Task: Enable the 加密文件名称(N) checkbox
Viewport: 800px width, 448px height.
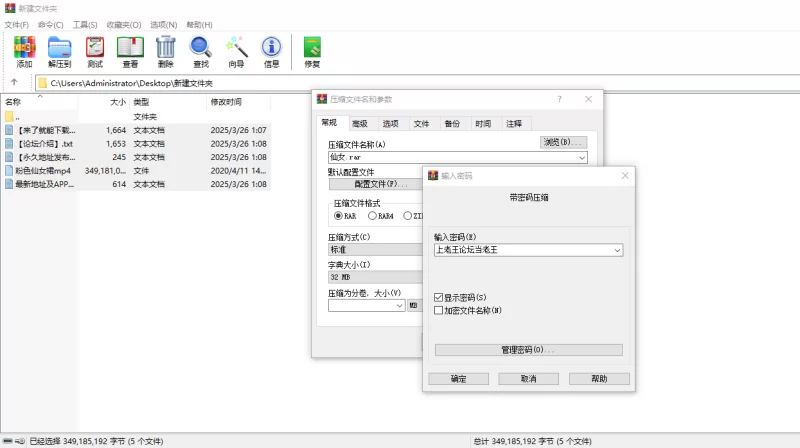Action: (438, 310)
